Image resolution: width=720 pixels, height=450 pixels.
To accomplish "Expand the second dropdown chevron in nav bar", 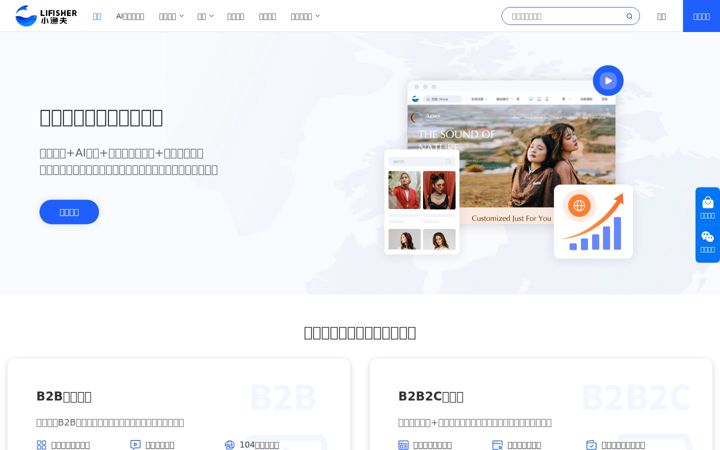I will pos(211,16).
